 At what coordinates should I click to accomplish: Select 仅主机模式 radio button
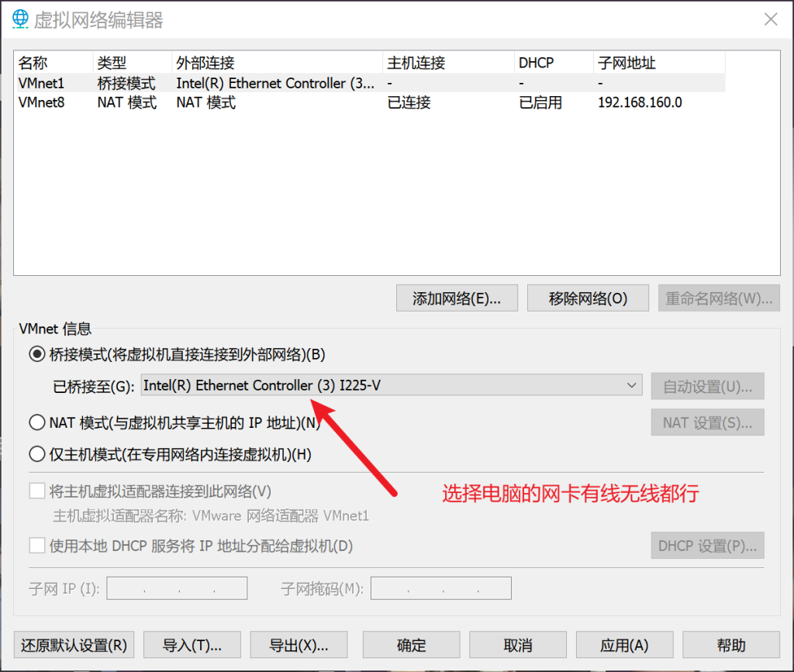click(x=37, y=454)
